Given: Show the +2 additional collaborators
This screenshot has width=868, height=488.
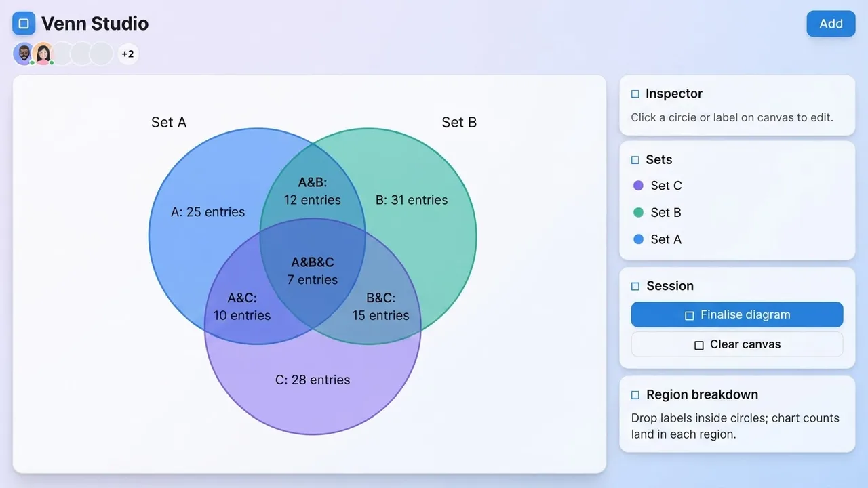Looking at the screenshot, I should click(127, 54).
